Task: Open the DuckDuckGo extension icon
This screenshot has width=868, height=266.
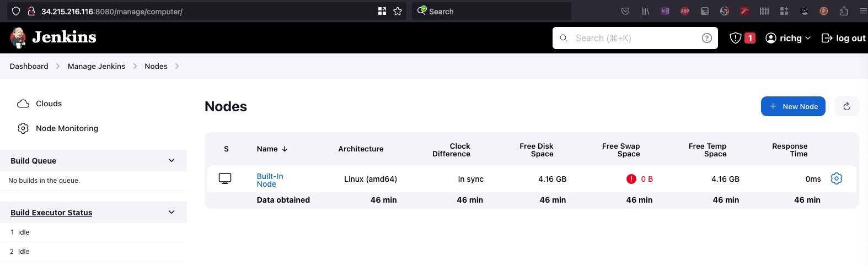Action: (824, 11)
